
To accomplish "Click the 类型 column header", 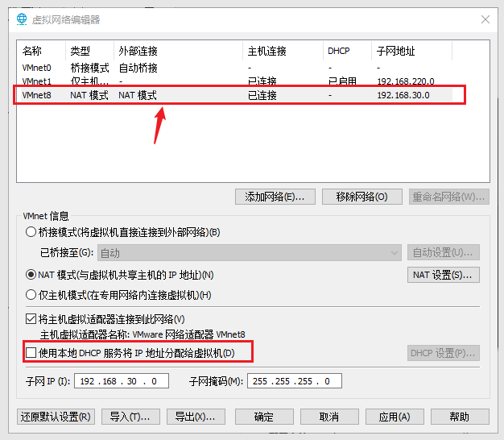I will pos(90,51).
